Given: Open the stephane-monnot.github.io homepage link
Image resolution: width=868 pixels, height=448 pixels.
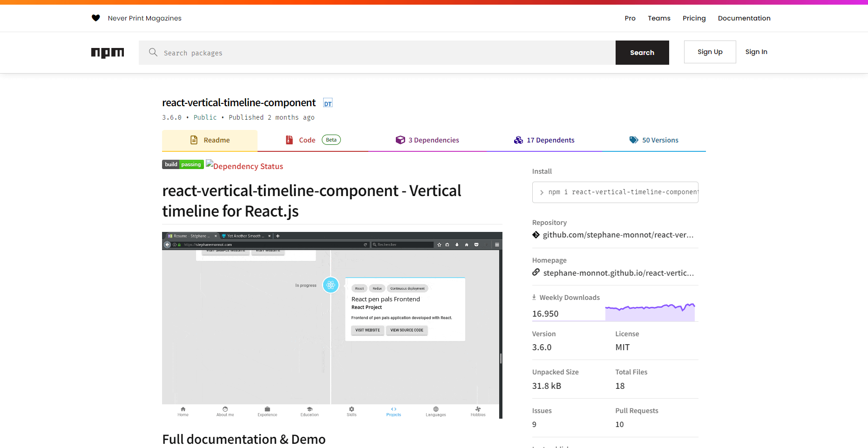Looking at the screenshot, I should 618,273.
